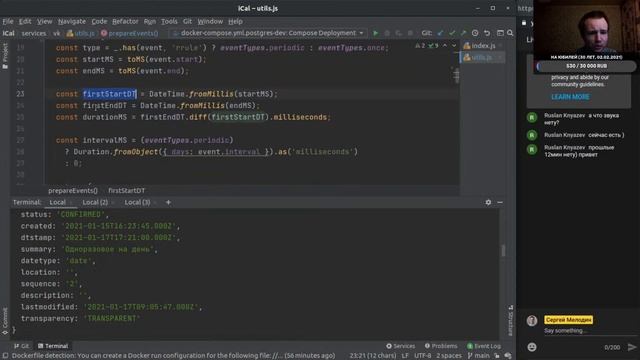Screen dimensions: 640x360
Task: Add a new terminal tab with plus
Action: pyautogui.click(x=168, y=202)
